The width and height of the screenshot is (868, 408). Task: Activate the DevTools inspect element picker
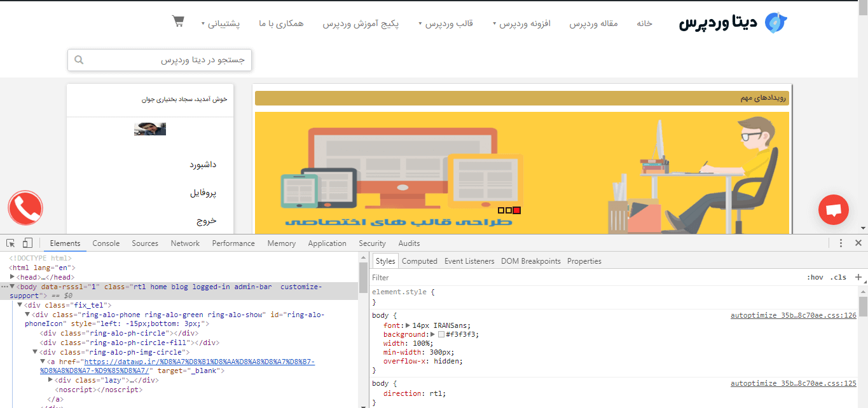(11, 243)
